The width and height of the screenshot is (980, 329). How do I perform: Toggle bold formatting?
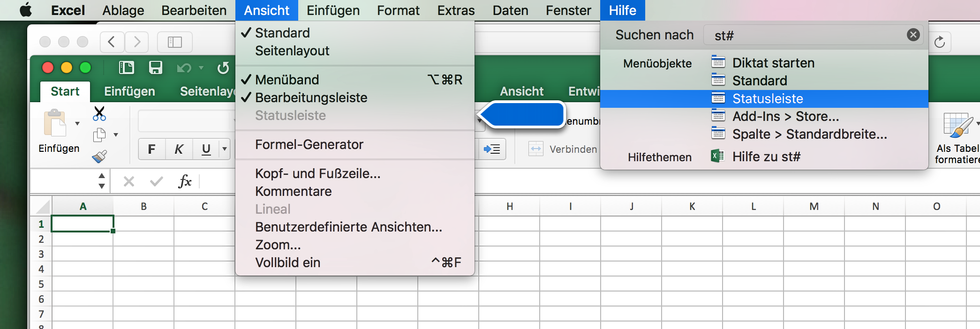[151, 150]
